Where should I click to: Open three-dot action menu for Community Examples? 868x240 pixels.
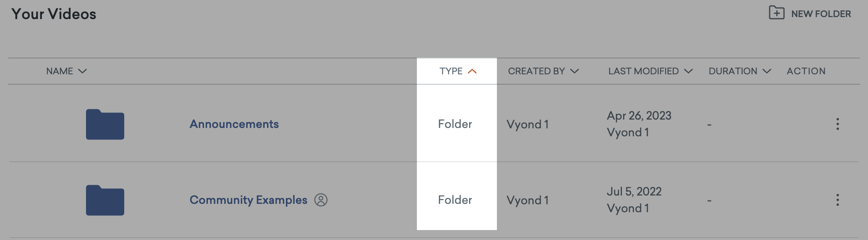click(x=837, y=200)
